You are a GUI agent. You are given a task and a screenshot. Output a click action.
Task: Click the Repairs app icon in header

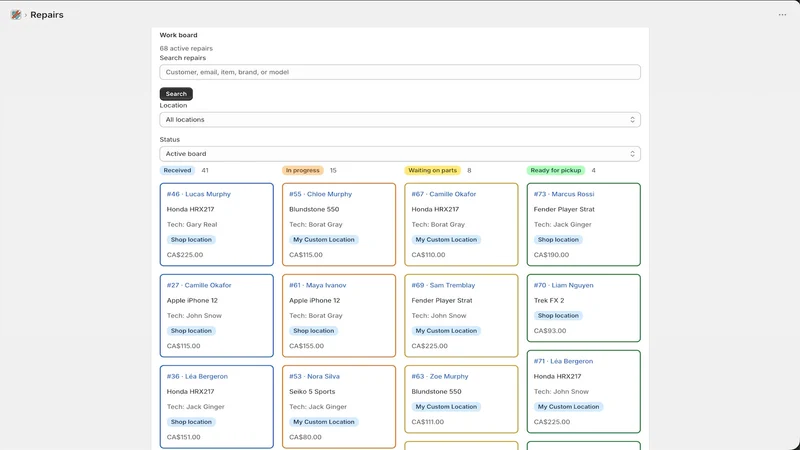[x=16, y=15]
